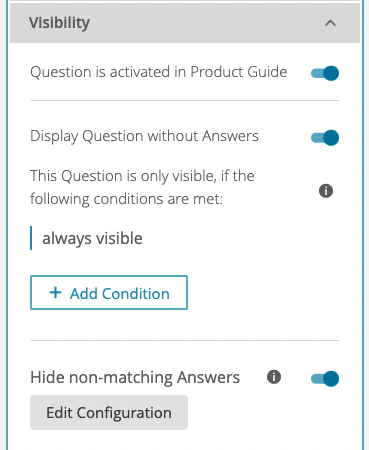Screen dimensions: 369x450
Task: Click the knob of the Display Question toggle
Action: pos(331,138)
